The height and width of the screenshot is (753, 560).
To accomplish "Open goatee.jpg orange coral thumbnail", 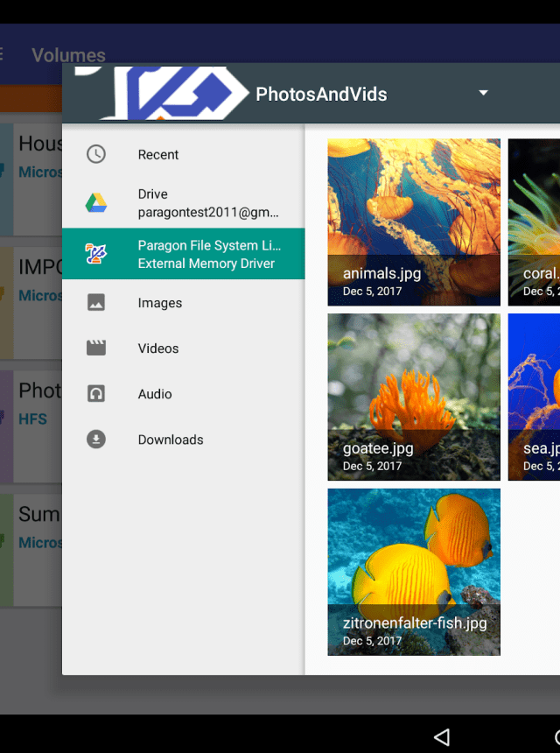I will pos(414,397).
